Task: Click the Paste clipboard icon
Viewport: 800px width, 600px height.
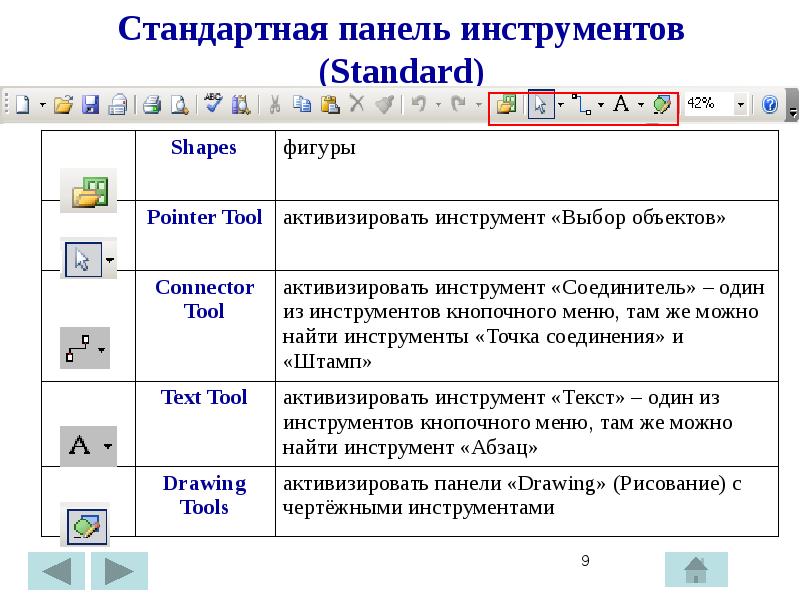Action: pos(330,105)
